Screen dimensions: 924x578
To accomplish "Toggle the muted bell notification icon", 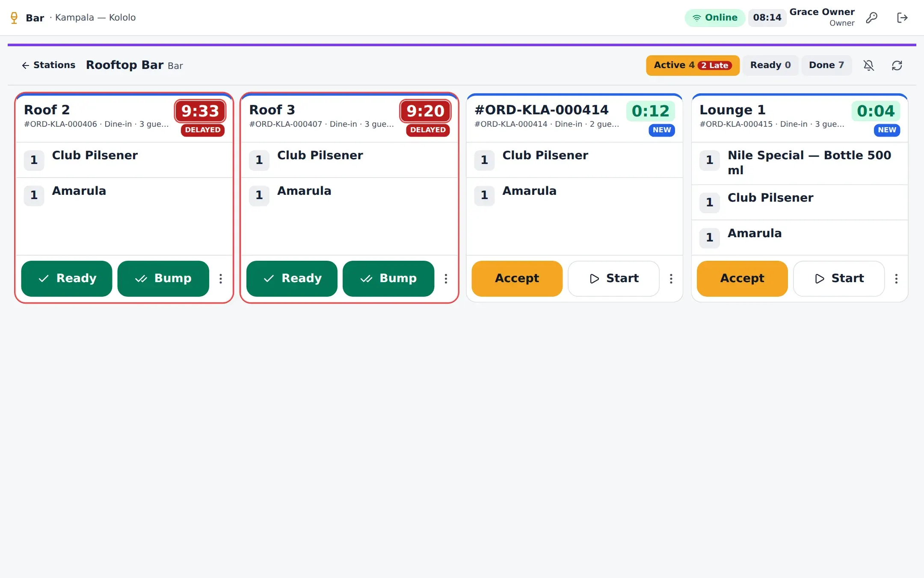I will (x=869, y=65).
